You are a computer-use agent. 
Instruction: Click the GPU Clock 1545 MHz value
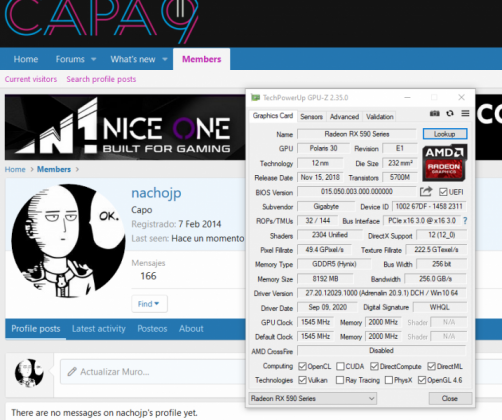click(315, 322)
